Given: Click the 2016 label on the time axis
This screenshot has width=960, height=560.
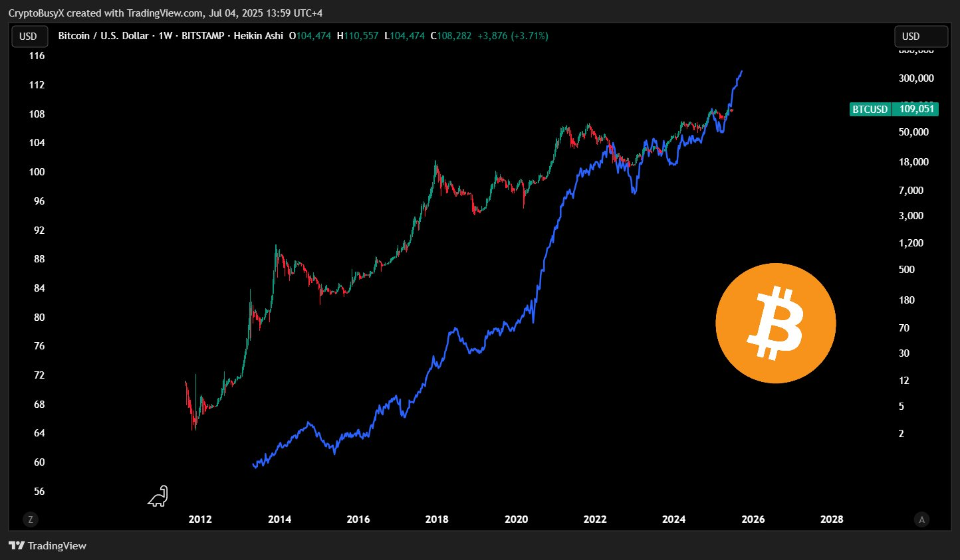Looking at the screenshot, I should 358,519.
